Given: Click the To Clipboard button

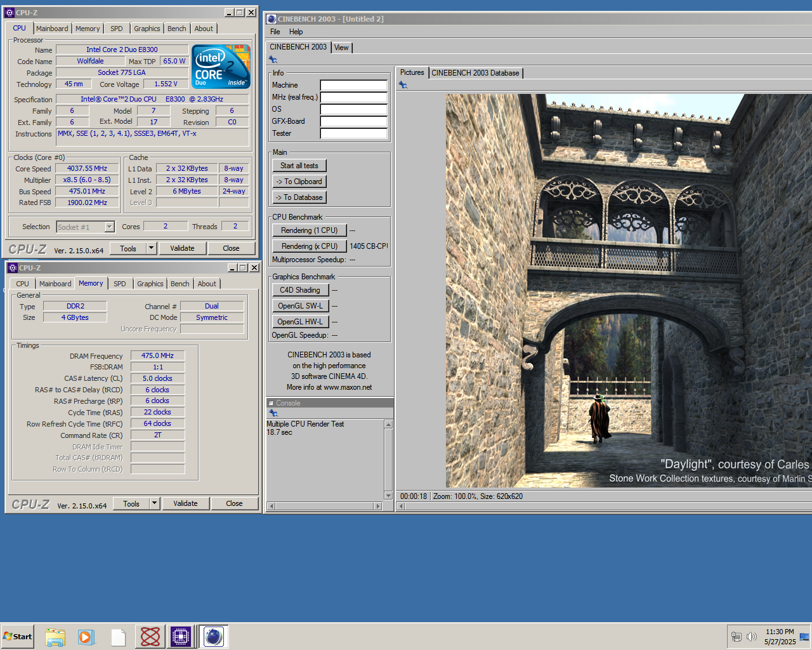Looking at the screenshot, I should point(299,182).
